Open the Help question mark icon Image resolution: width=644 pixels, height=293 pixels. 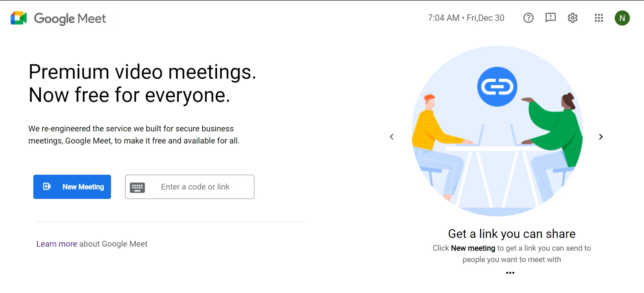pos(528,18)
